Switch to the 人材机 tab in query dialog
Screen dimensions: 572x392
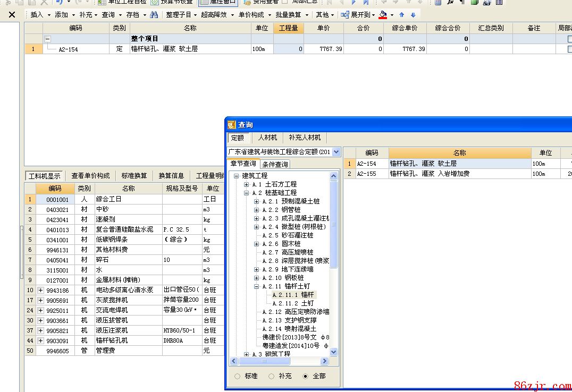[x=267, y=138]
